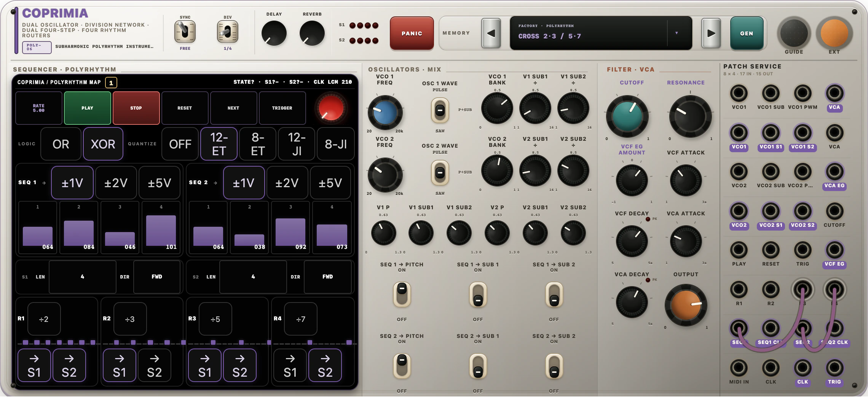Open the S2 DIR FWD selector
868x398 pixels.
328,277
